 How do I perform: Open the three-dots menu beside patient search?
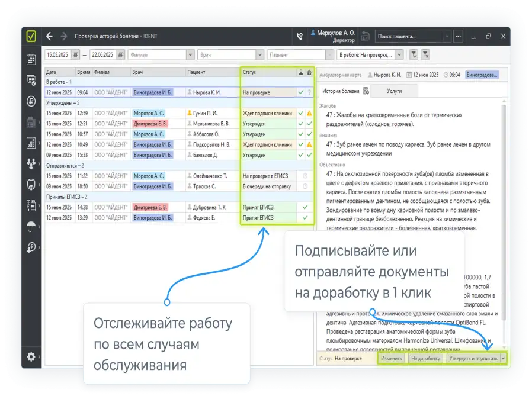pyautogui.click(x=458, y=36)
